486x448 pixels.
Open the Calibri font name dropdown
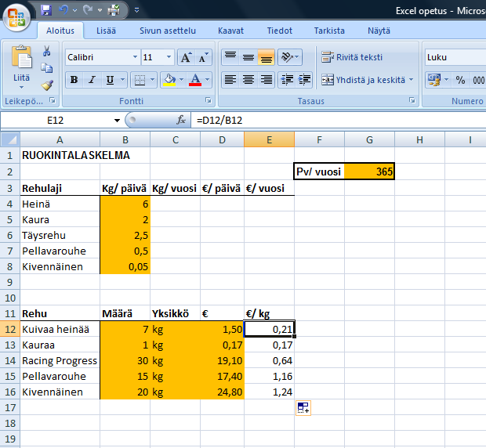click(x=135, y=57)
